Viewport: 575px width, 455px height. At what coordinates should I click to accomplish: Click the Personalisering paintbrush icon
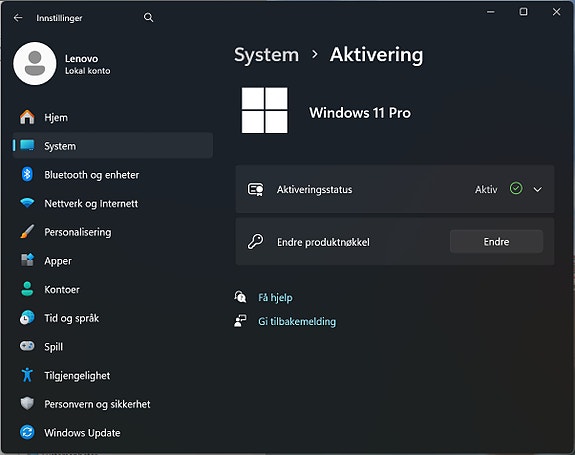pyautogui.click(x=27, y=232)
